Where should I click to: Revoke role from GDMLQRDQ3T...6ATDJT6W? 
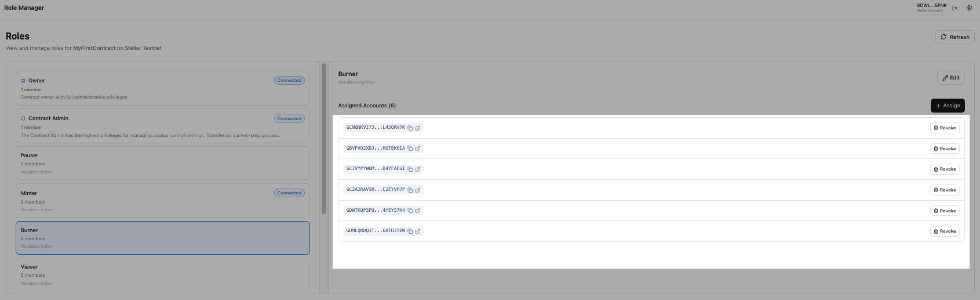click(945, 232)
